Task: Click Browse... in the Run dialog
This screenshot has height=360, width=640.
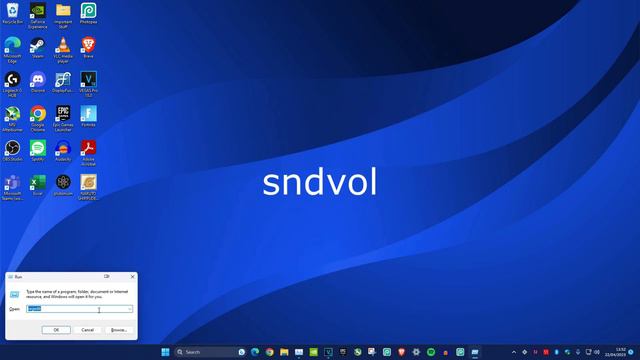Action: pos(119,330)
